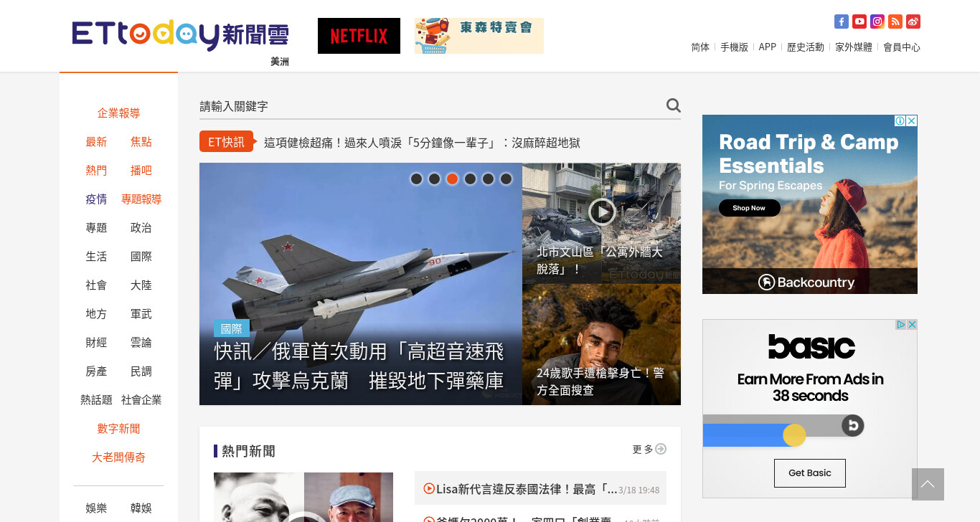Image resolution: width=980 pixels, height=522 pixels.
Task: Open 大老闆傳奇 sidebar link
Action: click(x=118, y=457)
